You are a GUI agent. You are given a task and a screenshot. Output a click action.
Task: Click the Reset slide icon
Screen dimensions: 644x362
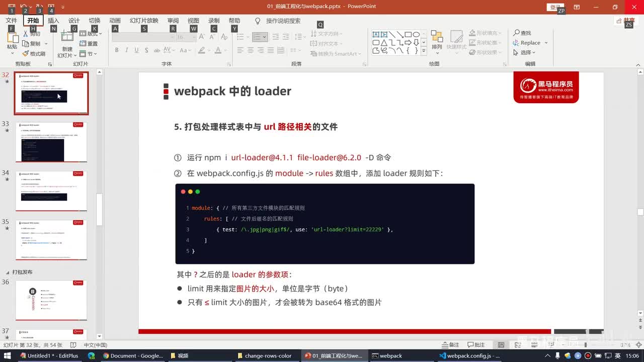84,44
